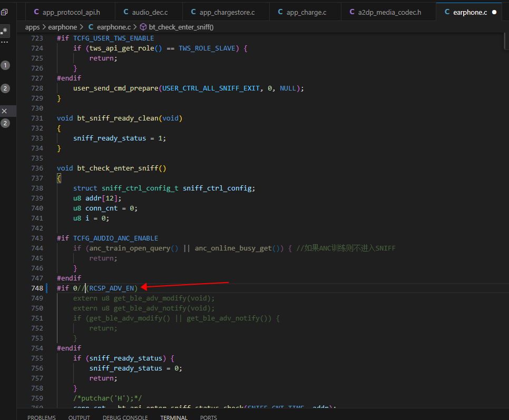Toggle the Use Regular Expression search option
509x420 pixels.
pos(5,31)
